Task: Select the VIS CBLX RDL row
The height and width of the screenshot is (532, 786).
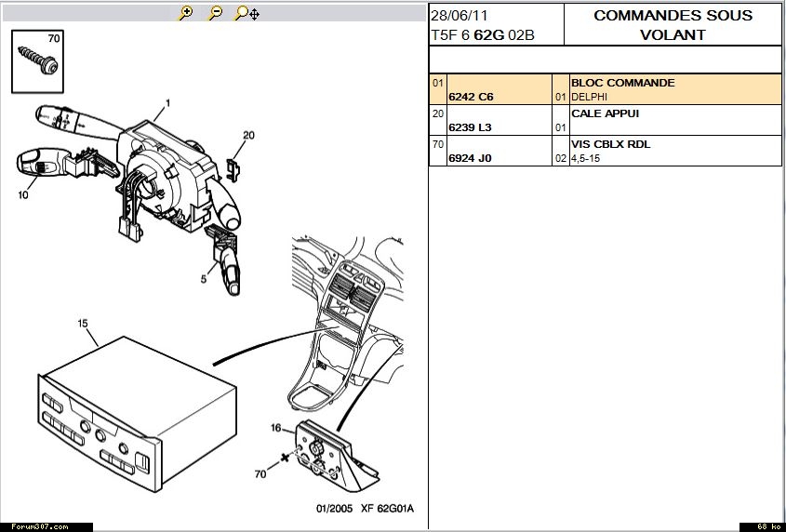Action: point(610,144)
